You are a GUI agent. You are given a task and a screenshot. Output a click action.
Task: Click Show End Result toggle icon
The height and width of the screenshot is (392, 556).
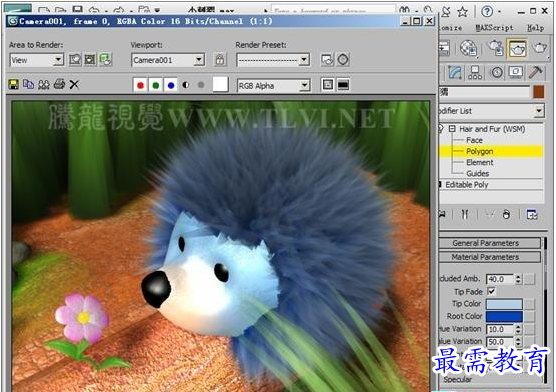coord(465,214)
